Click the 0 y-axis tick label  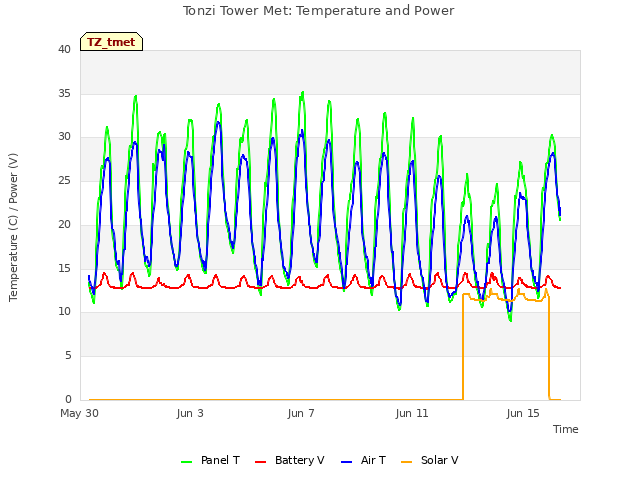click(68, 399)
